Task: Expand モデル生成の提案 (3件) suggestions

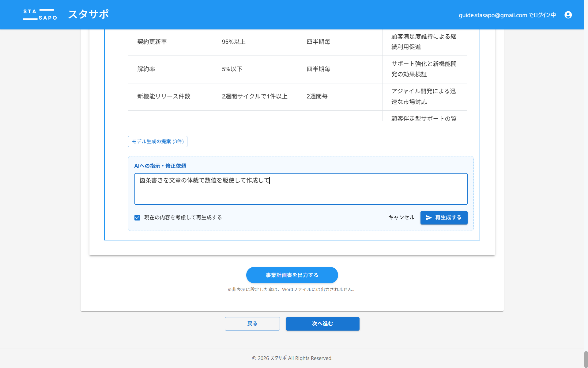Action: coord(157,142)
